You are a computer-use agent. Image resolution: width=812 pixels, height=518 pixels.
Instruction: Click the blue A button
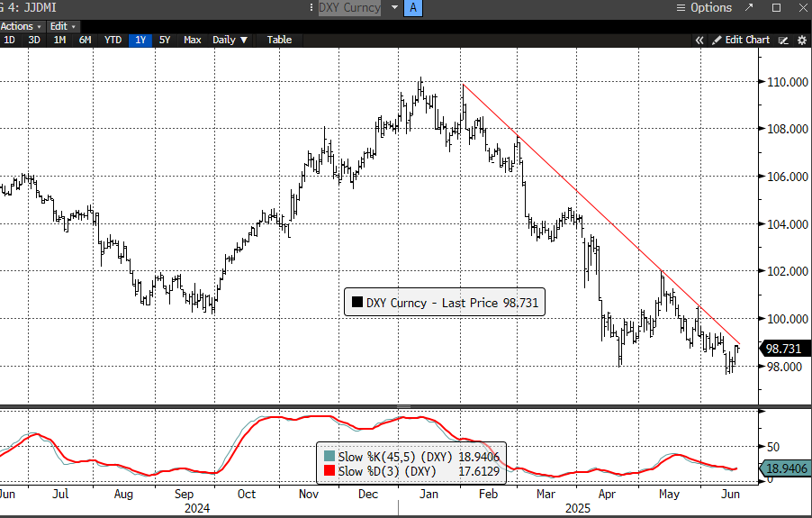(x=412, y=8)
